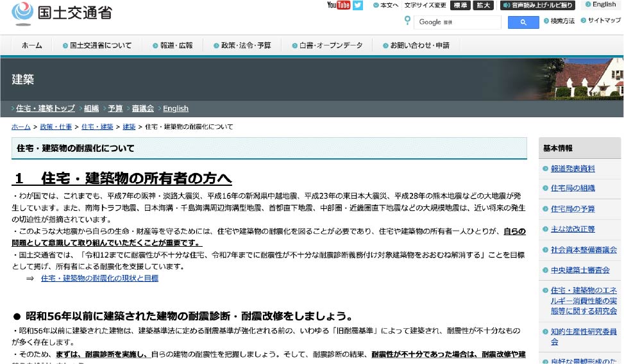The width and height of the screenshot is (624, 364).
Task: Go to ホーム in main navigation
Action: (32, 45)
